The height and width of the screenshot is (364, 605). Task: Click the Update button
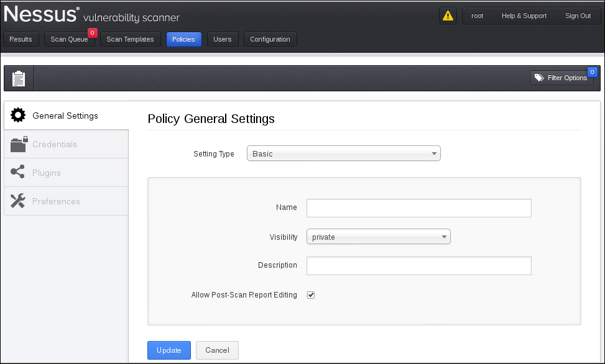[169, 350]
